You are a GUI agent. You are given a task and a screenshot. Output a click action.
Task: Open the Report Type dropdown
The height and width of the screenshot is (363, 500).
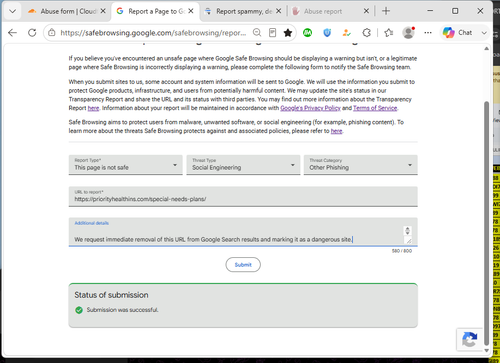coord(126,165)
